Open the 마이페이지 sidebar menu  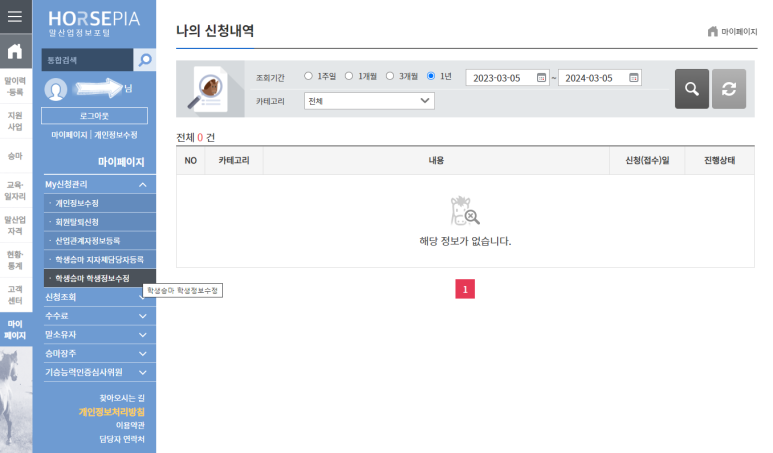click(x=15, y=330)
